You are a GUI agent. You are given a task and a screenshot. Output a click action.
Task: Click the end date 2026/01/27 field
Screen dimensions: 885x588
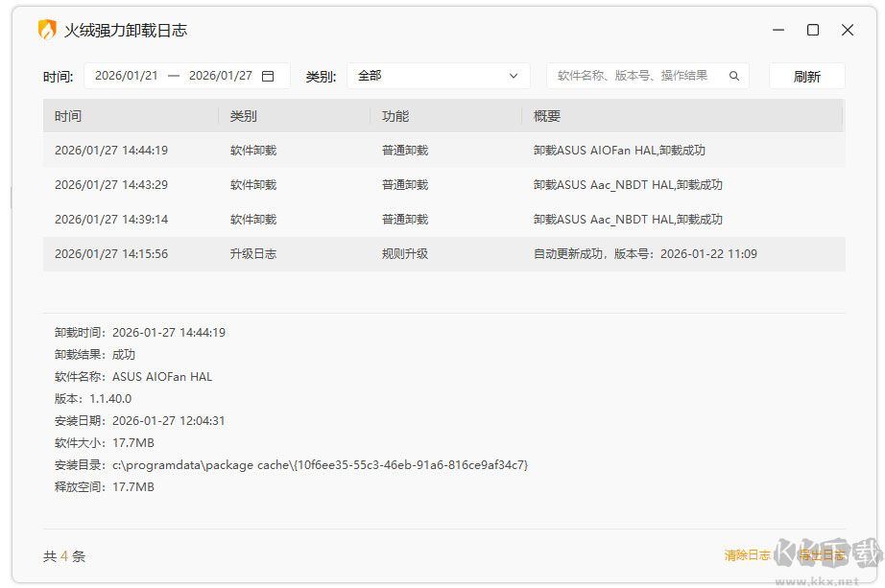pyautogui.click(x=221, y=76)
